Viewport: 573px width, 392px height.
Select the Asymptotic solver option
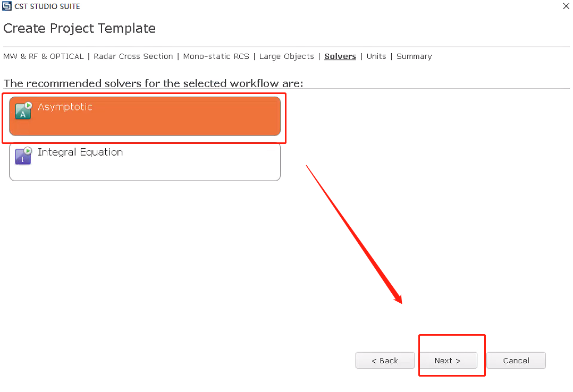[145, 116]
